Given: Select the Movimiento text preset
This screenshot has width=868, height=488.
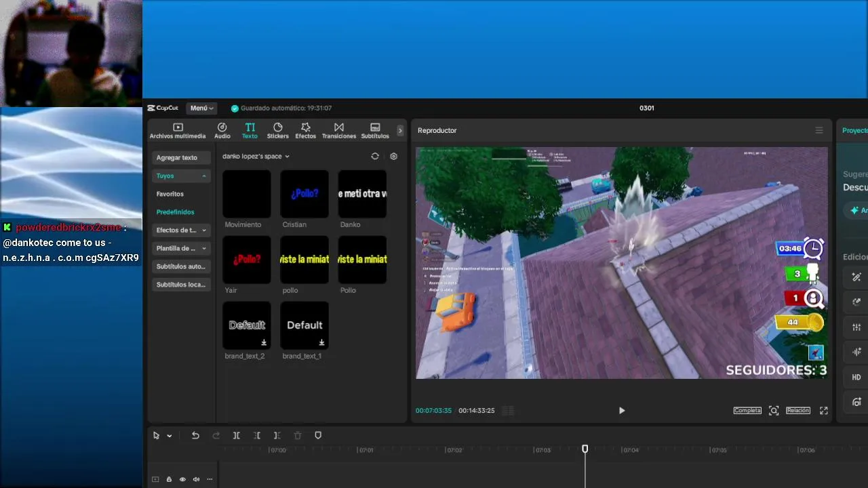Looking at the screenshot, I should [x=247, y=194].
